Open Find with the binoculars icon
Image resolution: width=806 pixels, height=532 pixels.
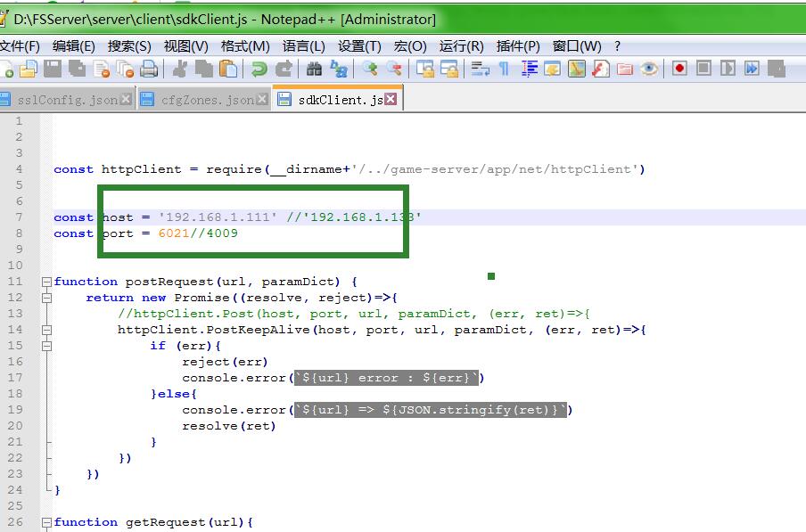[x=314, y=69]
